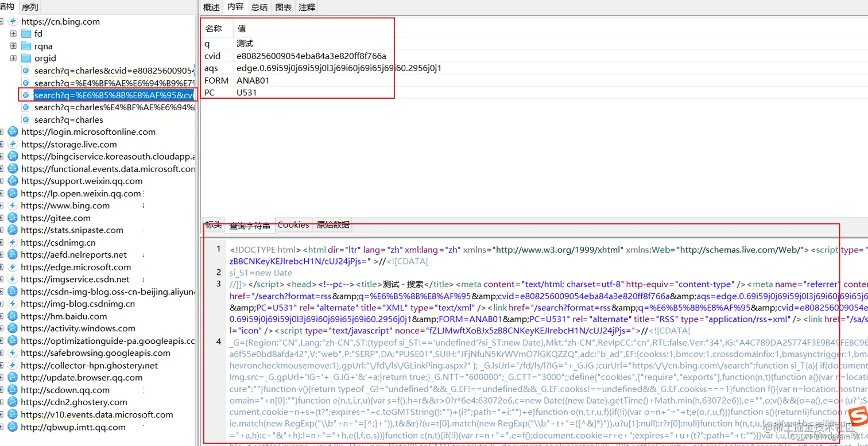Select the 内容 tab
Screen dimensions: 868x446
[235, 7]
